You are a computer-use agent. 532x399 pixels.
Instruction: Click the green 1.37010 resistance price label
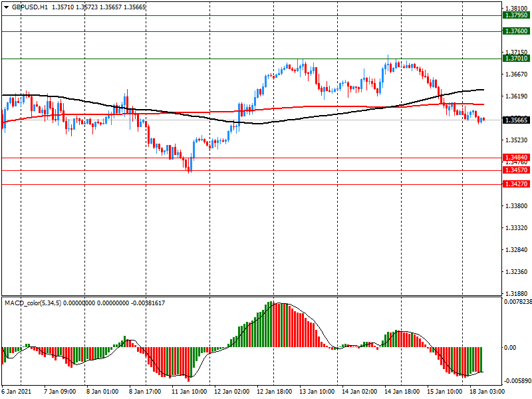click(517, 59)
